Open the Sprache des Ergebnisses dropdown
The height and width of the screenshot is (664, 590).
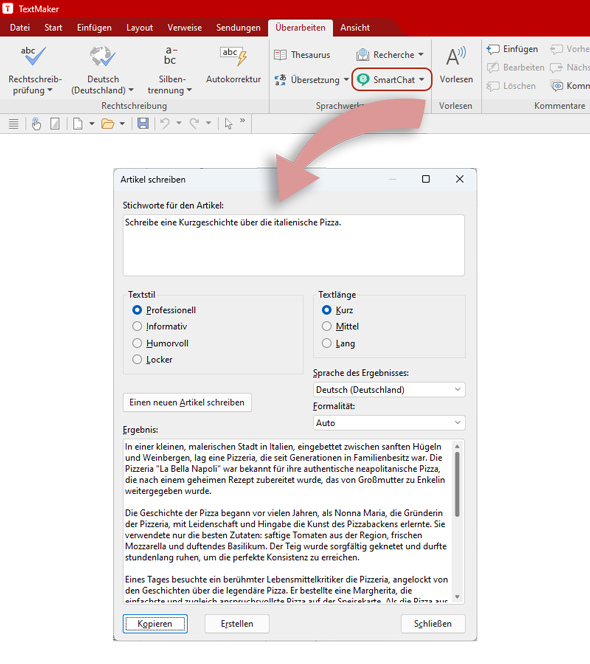coord(389,390)
